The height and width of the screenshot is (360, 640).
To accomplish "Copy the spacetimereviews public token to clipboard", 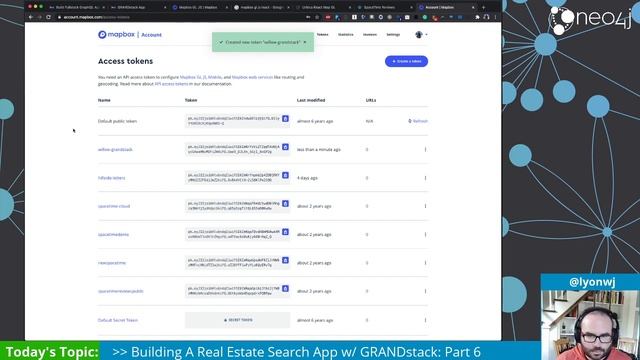I will click(x=285, y=289).
